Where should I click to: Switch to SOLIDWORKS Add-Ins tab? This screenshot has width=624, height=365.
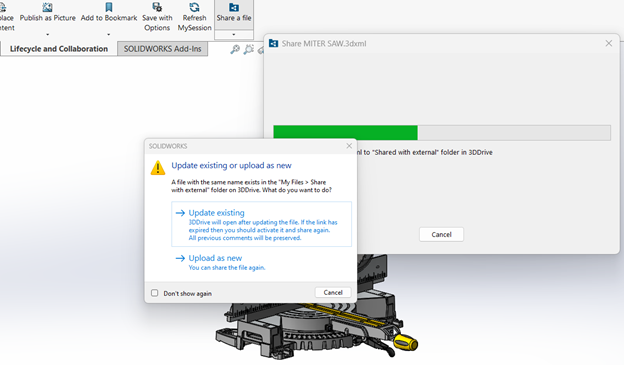(162, 49)
